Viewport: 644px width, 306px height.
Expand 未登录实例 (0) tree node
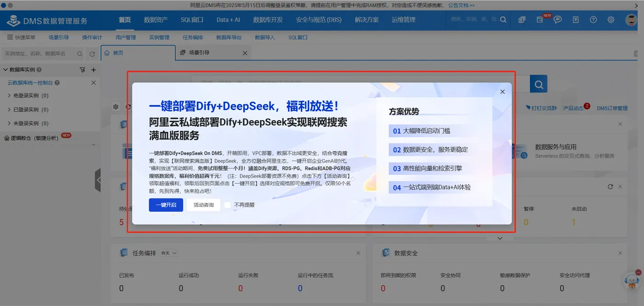pyautogui.click(x=9, y=123)
